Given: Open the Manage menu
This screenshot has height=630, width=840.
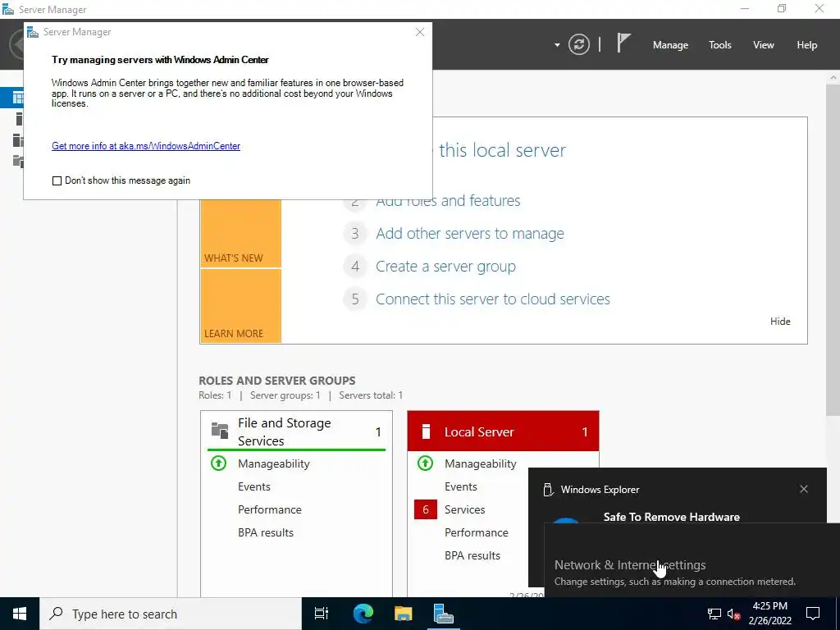Looking at the screenshot, I should (670, 45).
